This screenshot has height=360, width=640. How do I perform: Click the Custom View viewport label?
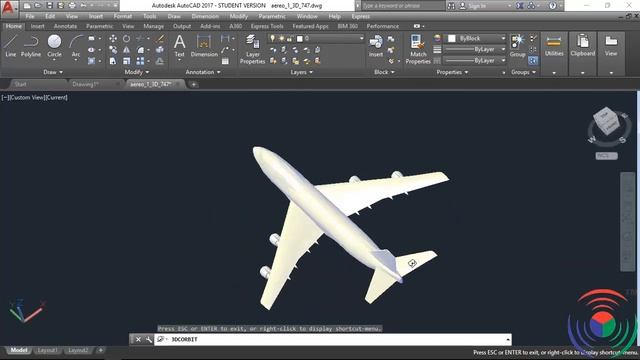click(26, 98)
